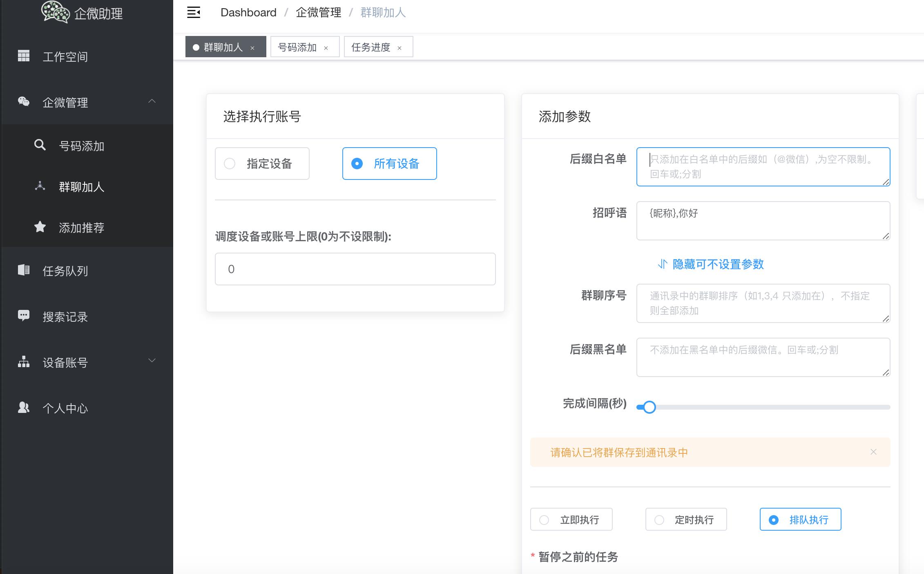Click the 完成间隔(秒) slider handle
Screen dimensions: 924x574
[649, 407]
